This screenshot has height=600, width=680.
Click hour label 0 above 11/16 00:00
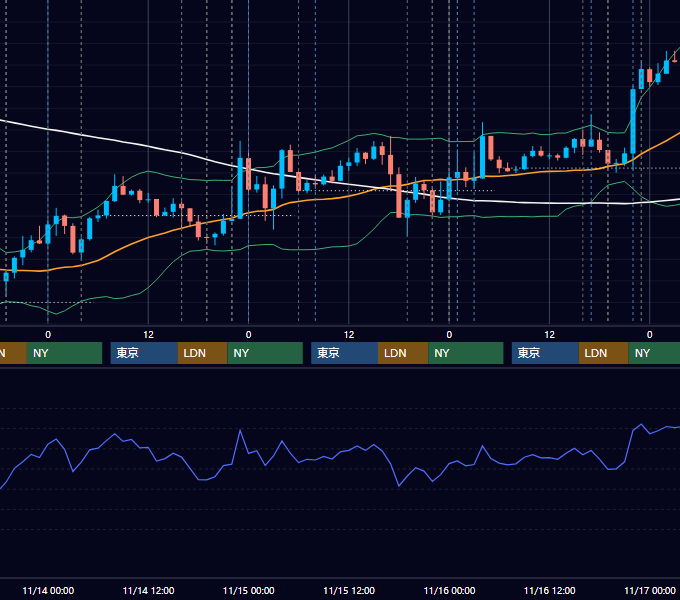449,335
